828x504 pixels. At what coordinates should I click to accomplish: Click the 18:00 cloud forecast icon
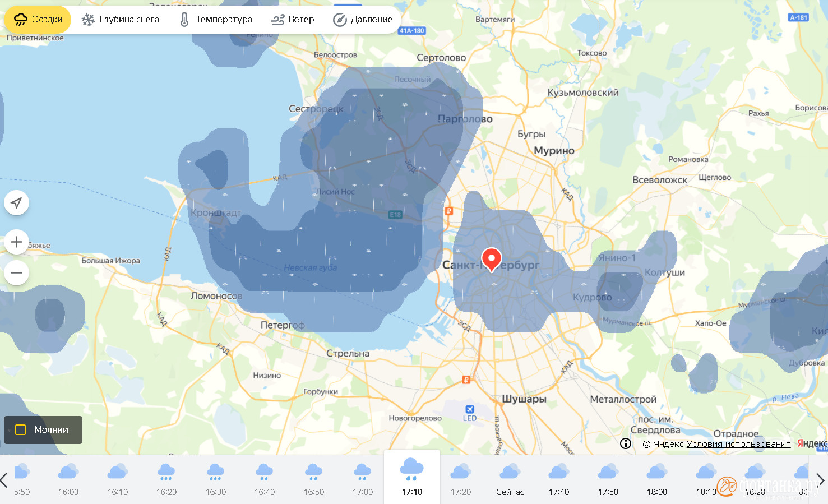click(x=656, y=471)
